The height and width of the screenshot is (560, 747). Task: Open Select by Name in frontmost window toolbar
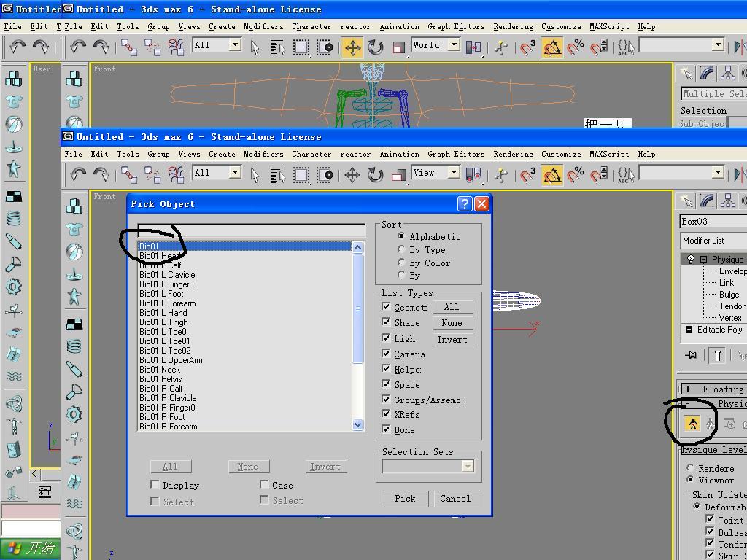(277, 175)
